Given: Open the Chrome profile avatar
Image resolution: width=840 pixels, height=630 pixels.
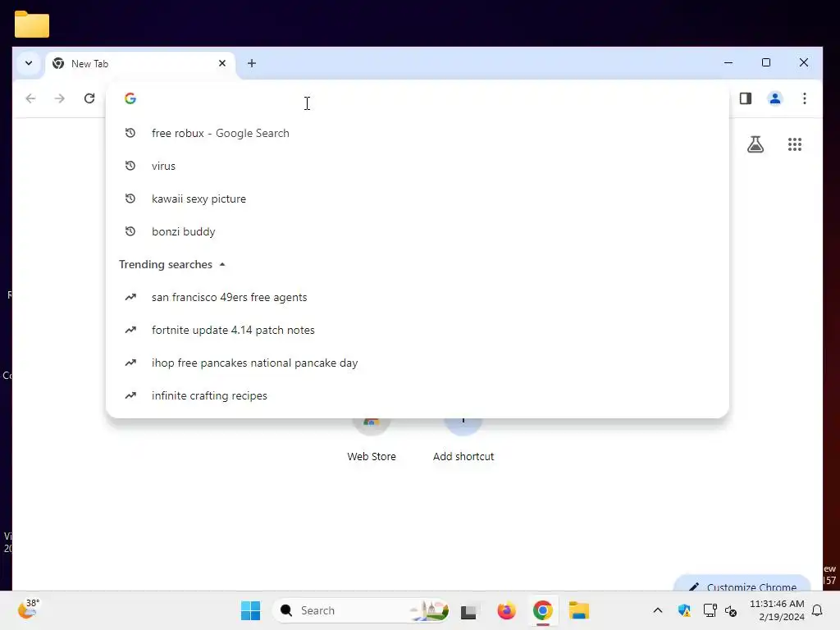Looking at the screenshot, I should click(774, 98).
